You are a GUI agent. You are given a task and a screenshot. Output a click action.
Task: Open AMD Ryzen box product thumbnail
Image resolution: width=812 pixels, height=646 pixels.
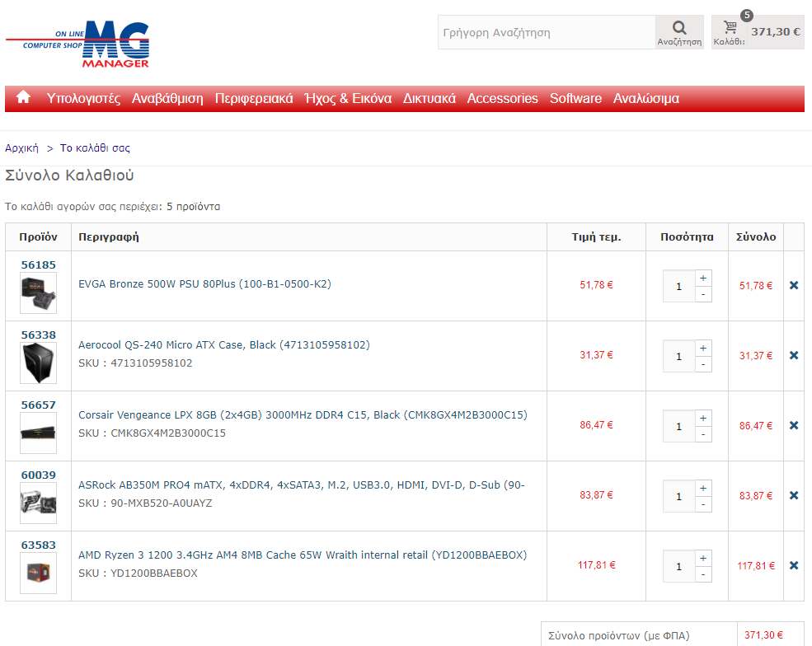click(x=38, y=573)
